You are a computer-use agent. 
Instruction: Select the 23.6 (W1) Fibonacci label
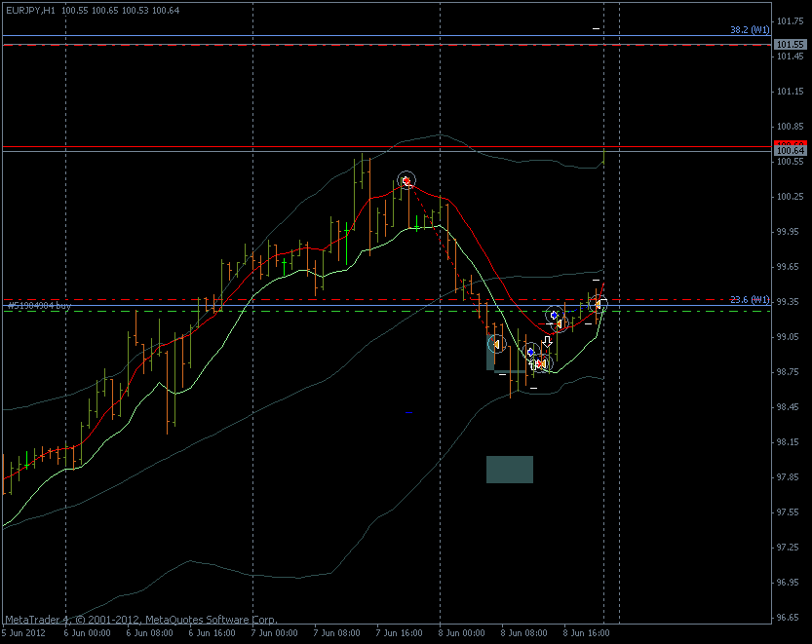[x=750, y=300]
